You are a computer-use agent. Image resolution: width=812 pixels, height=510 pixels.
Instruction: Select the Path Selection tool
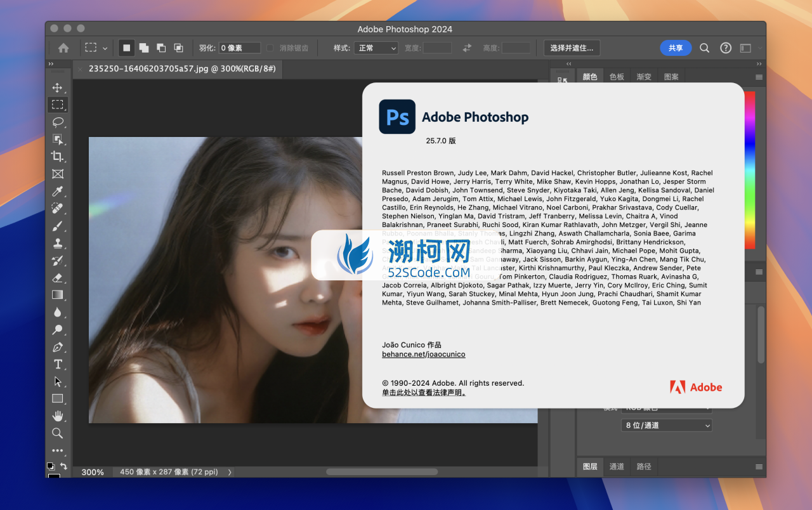58,381
